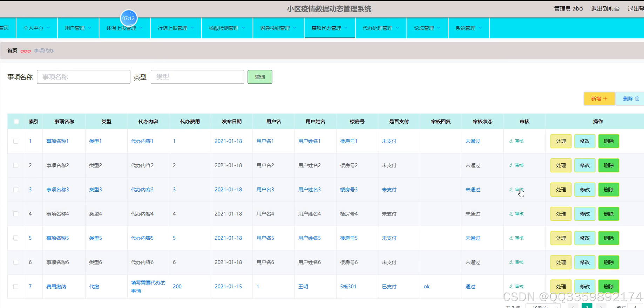This screenshot has width=644, height=308.
Task: Focus the 类型 search input
Action: 197,77
